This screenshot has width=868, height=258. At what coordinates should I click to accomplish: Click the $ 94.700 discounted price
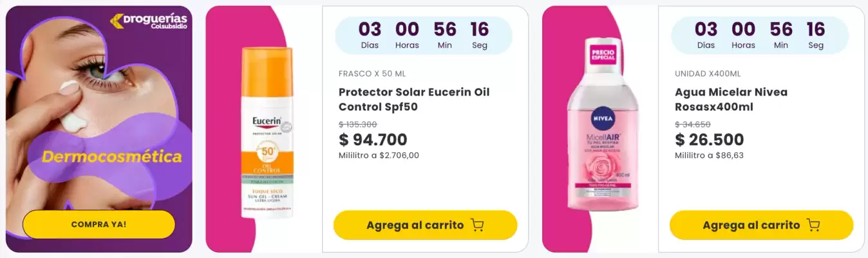tap(373, 139)
